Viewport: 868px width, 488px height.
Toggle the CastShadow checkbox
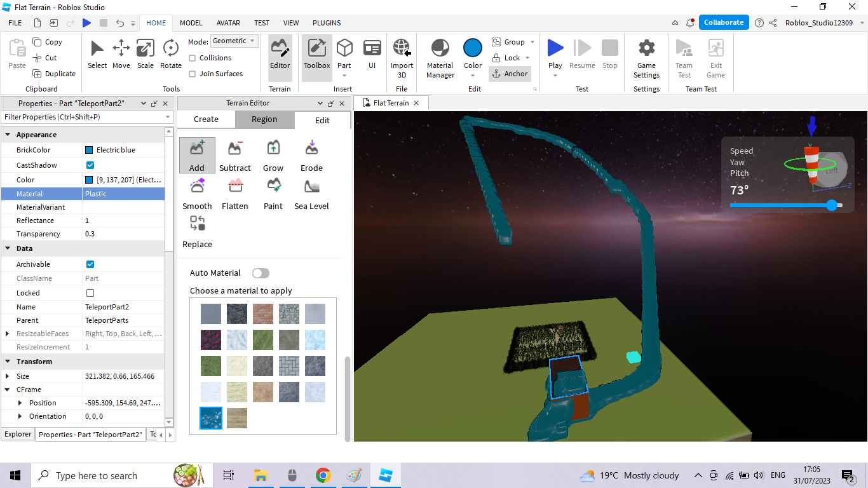90,165
